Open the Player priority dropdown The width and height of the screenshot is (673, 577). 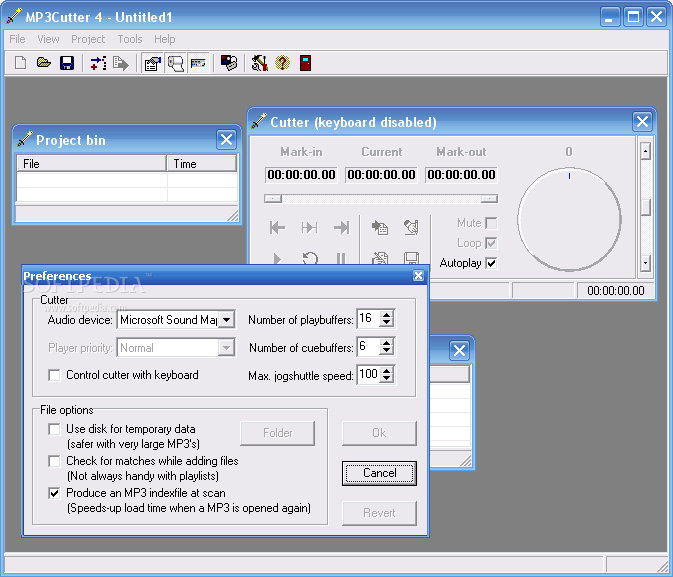click(226, 348)
